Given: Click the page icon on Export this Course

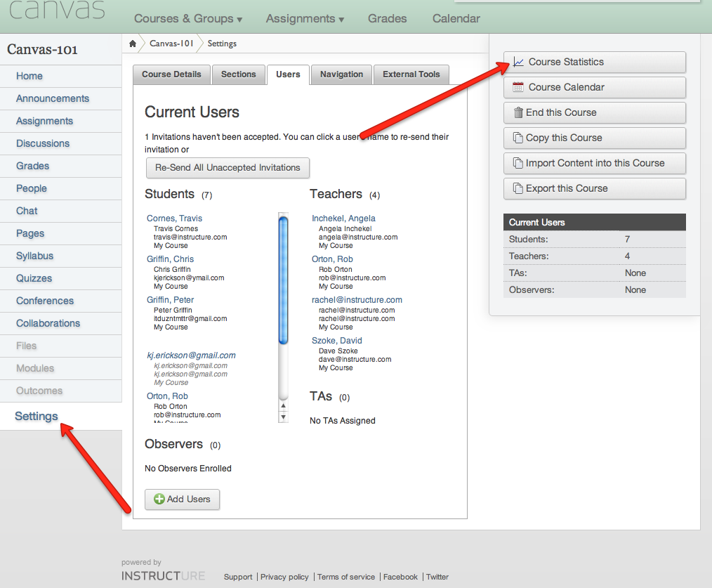Looking at the screenshot, I should 517,188.
